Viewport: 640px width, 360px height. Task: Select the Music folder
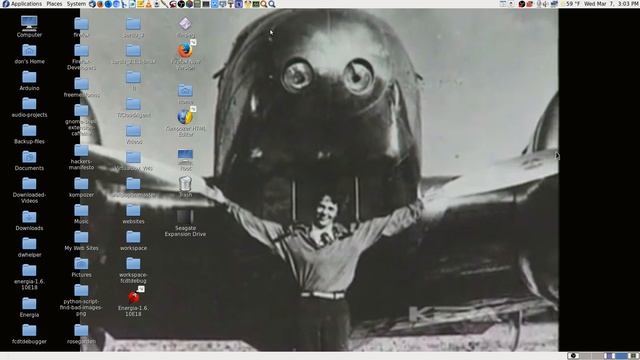click(81, 214)
